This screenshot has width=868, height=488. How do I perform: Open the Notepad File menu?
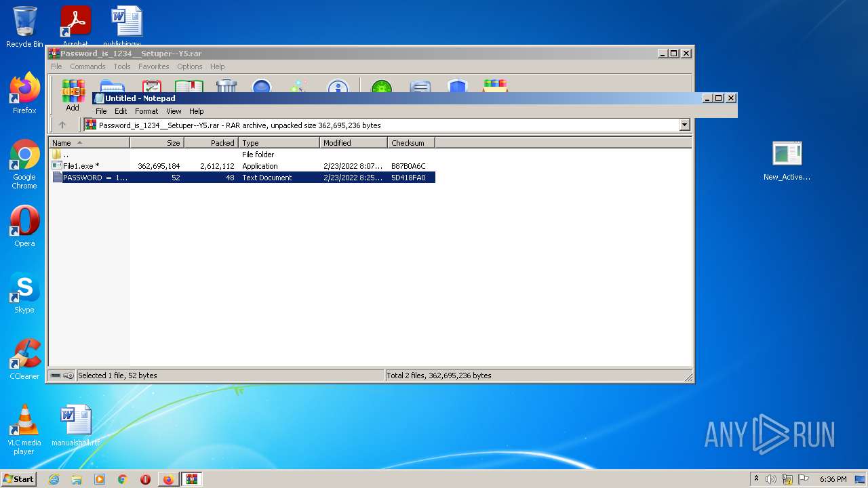(101, 111)
